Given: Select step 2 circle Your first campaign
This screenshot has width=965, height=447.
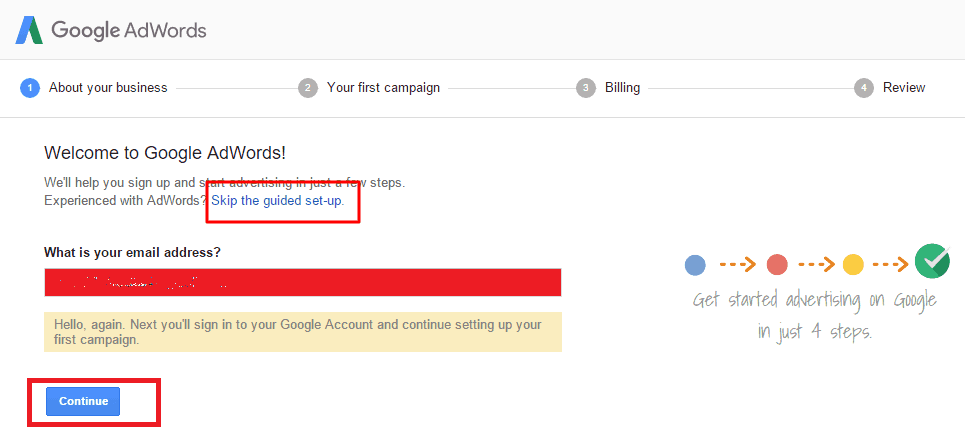Looking at the screenshot, I should point(308,88).
